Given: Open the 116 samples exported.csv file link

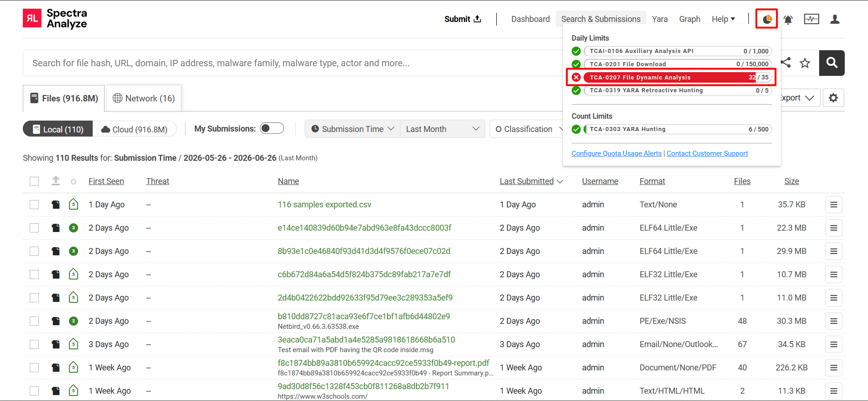Looking at the screenshot, I should 325,205.
